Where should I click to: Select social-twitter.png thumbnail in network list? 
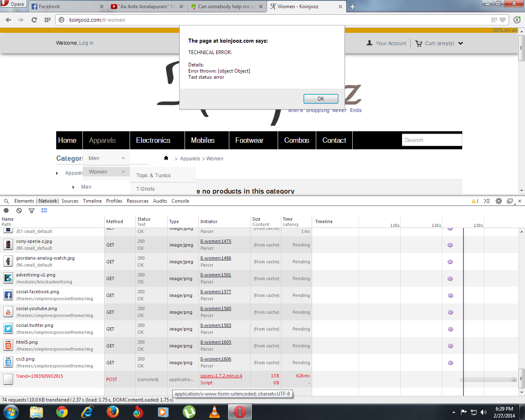[8, 329]
